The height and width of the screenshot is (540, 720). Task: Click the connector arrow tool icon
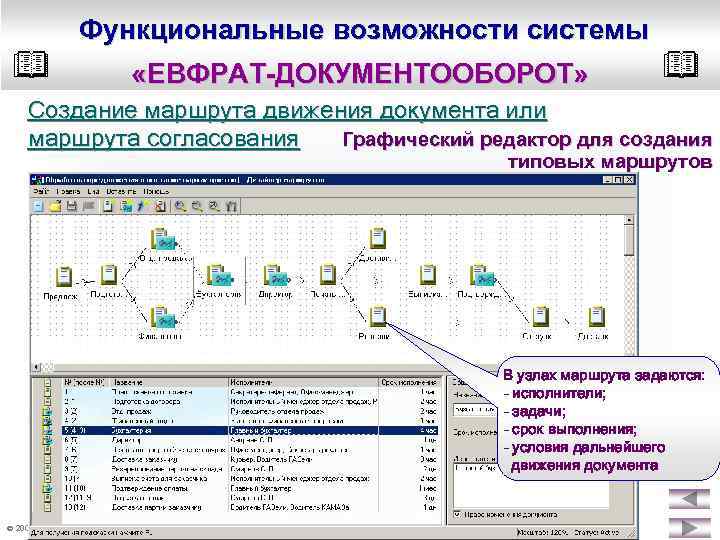[x=142, y=206]
